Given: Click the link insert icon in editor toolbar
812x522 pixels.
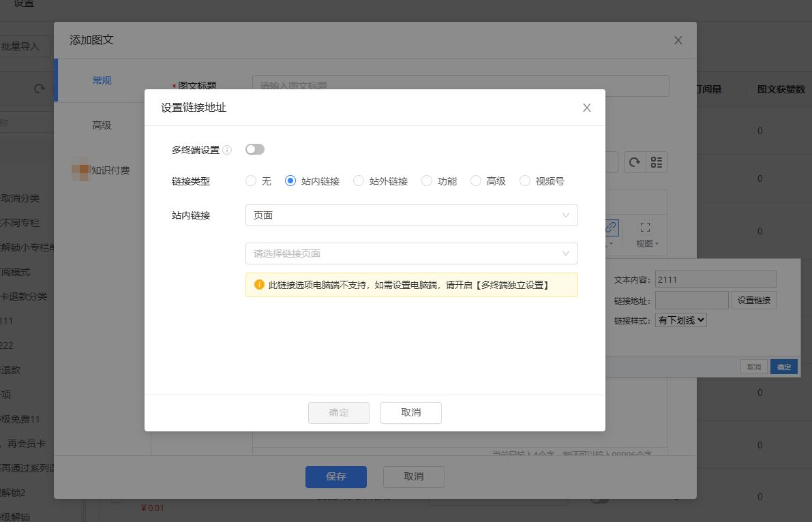Looking at the screenshot, I should click(611, 227).
